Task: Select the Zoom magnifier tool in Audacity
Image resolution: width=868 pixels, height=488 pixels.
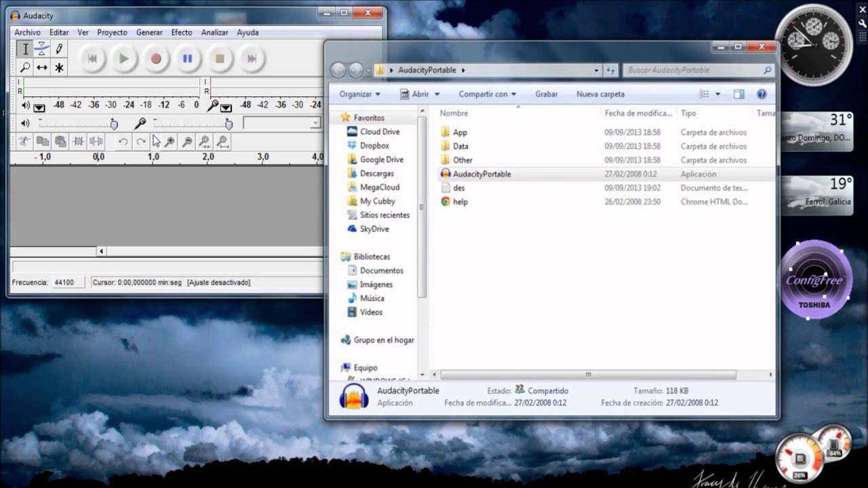Action: point(25,67)
